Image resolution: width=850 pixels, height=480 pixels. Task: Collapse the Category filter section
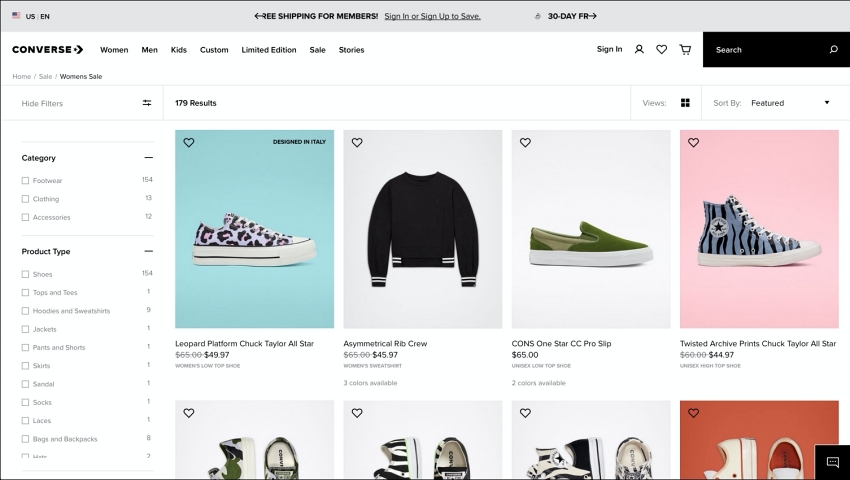[149, 158]
